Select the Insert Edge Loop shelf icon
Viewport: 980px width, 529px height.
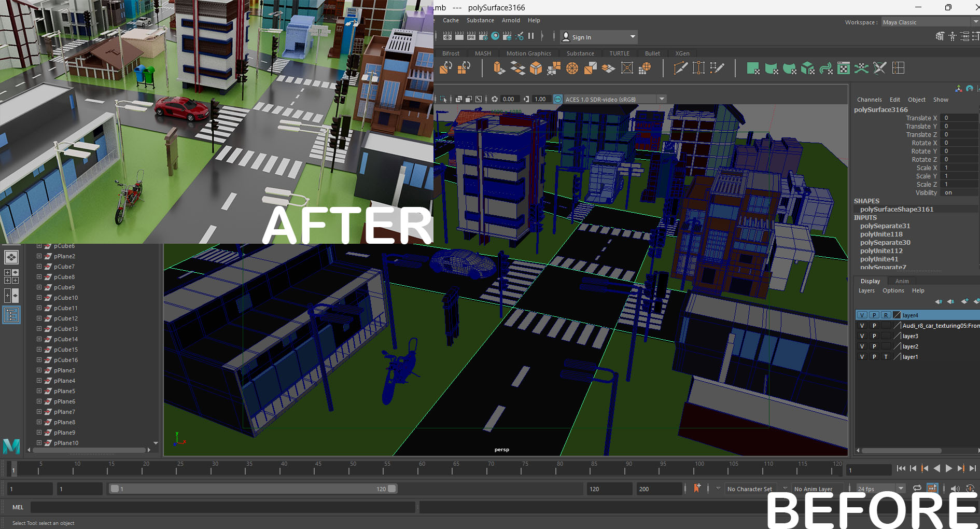coord(698,68)
